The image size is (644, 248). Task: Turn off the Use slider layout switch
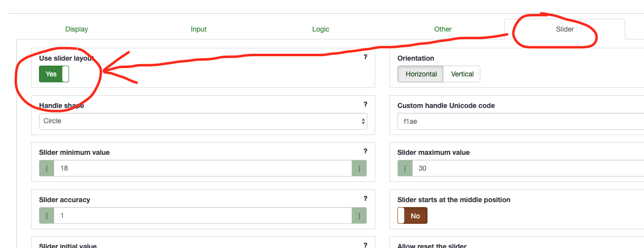pyautogui.click(x=54, y=74)
